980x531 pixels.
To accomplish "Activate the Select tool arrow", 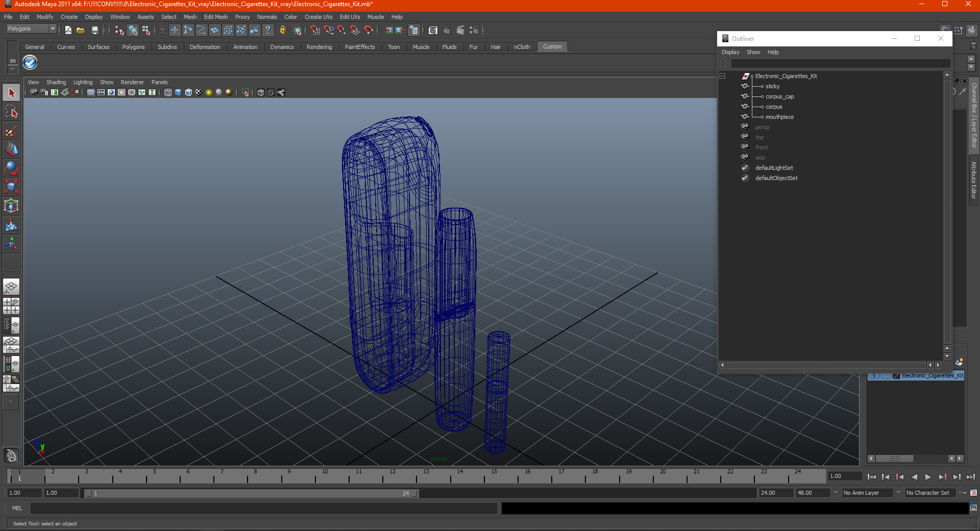I will [x=11, y=93].
